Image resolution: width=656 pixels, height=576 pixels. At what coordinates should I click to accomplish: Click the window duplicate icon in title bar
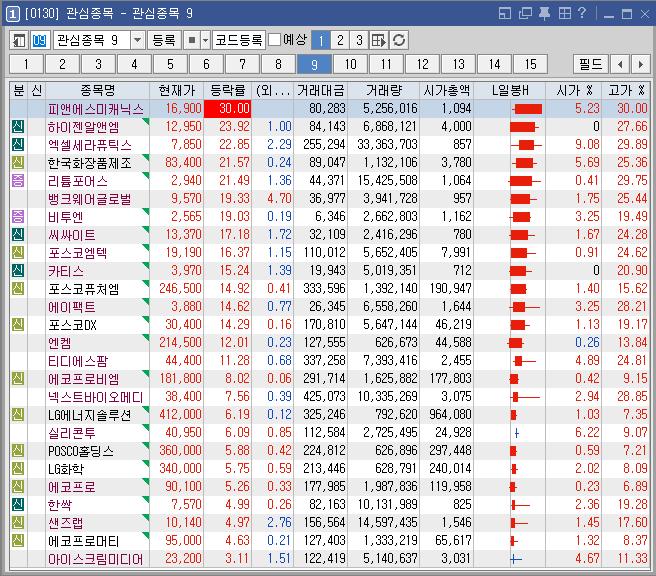click(x=525, y=13)
